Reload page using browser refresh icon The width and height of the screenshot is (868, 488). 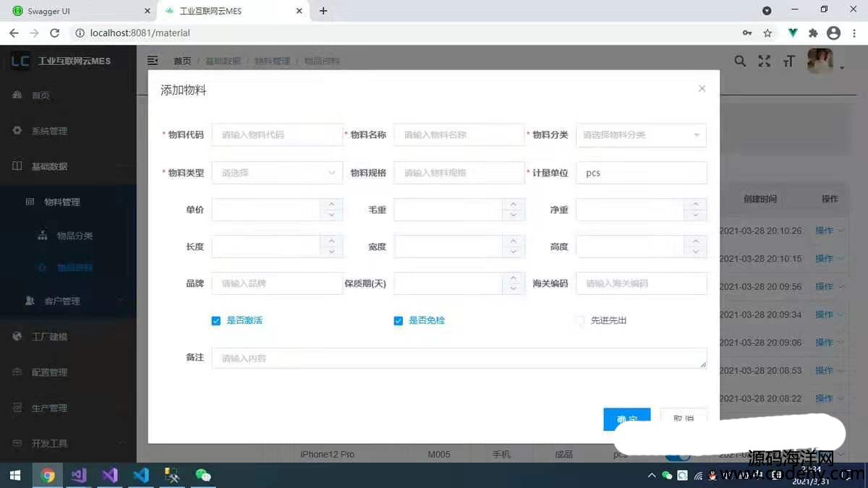[54, 33]
